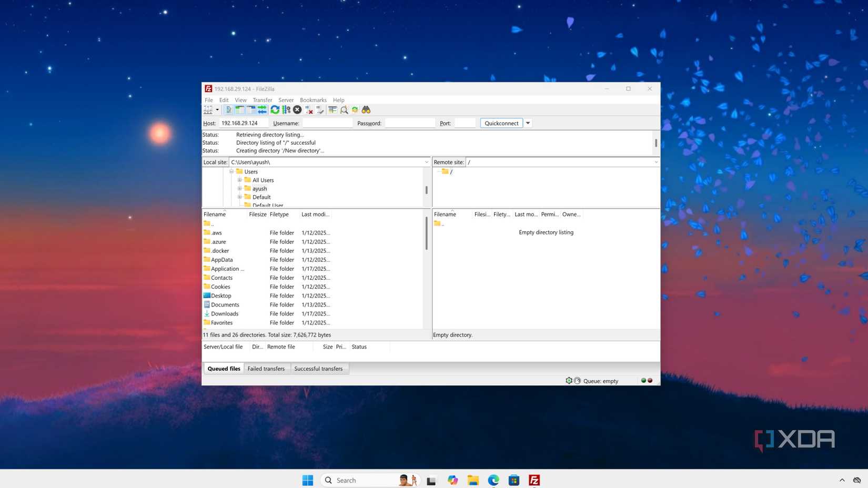Switch to the Failed transfers tab
The width and height of the screenshot is (868, 488).
tap(266, 369)
